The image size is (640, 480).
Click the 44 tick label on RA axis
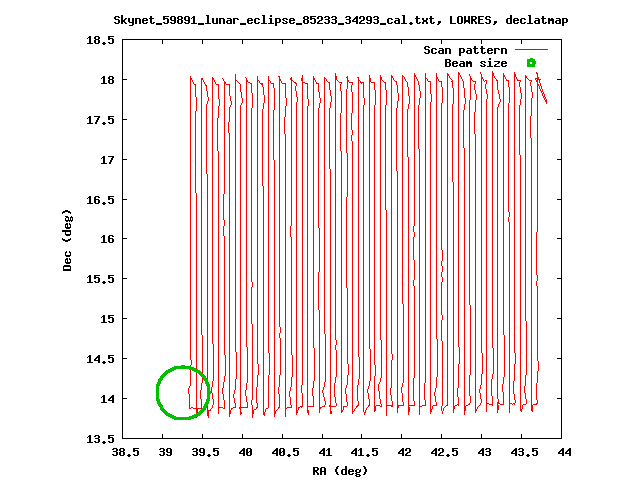(564, 452)
